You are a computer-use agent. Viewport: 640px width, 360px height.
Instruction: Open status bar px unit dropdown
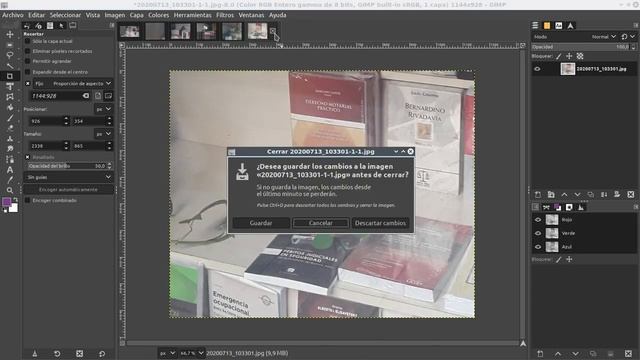167,353
